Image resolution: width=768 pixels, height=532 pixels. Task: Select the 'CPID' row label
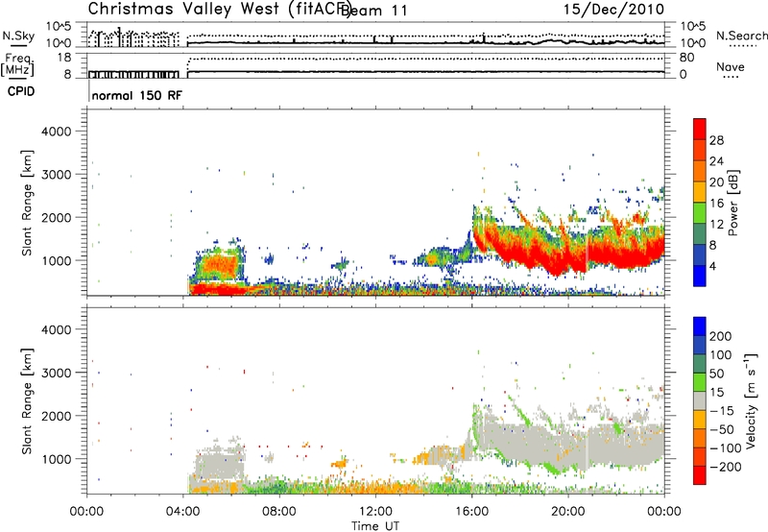click(x=21, y=91)
